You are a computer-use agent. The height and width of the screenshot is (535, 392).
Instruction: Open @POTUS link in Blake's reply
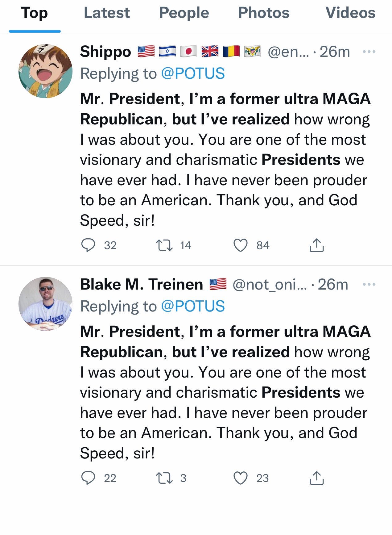coord(193,306)
